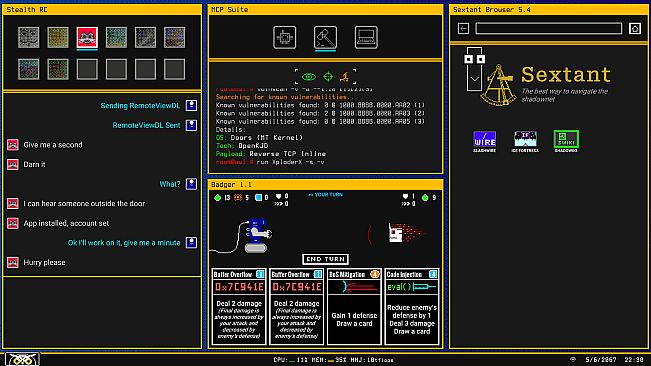Image resolution: width=651 pixels, height=366 pixels.
Task: Select the hammer exploit tool in MCP Suite
Action: [x=326, y=37]
